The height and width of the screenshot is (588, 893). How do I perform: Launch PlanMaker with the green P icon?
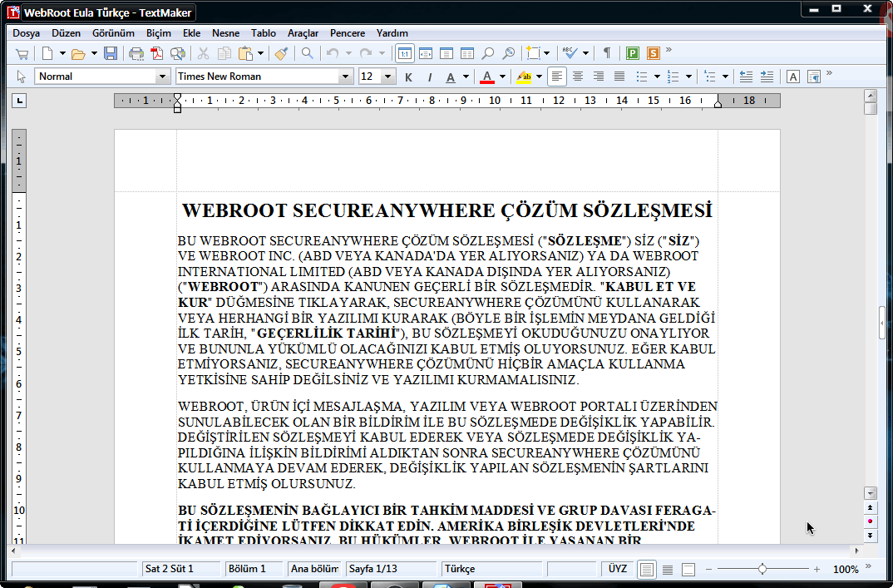(632, 53)
